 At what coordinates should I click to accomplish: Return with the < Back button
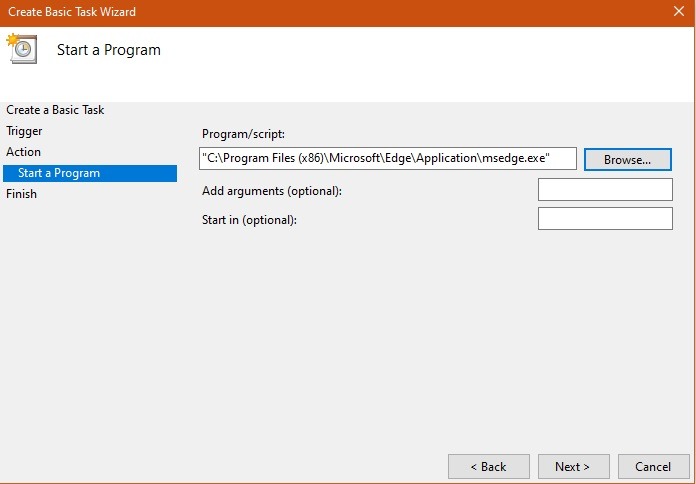tap(489, 467)
